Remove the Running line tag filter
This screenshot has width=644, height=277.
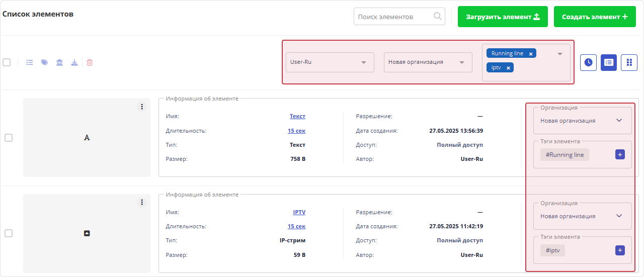coord(530,54)
